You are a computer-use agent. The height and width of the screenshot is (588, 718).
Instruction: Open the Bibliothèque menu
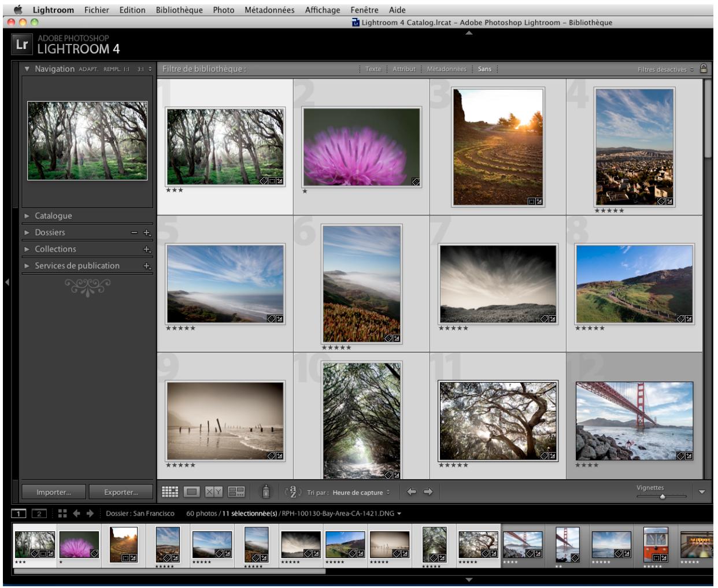tap(179, 10)
